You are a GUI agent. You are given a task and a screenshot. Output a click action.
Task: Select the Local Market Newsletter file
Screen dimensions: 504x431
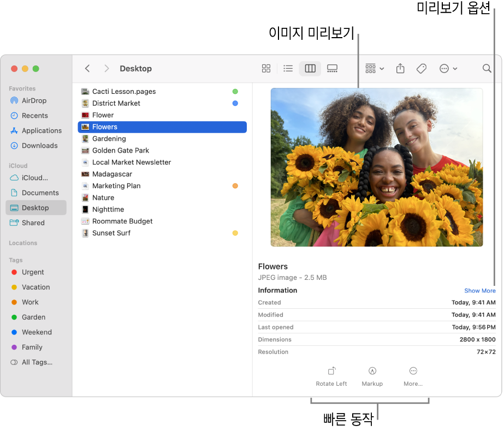coord(162,162)
